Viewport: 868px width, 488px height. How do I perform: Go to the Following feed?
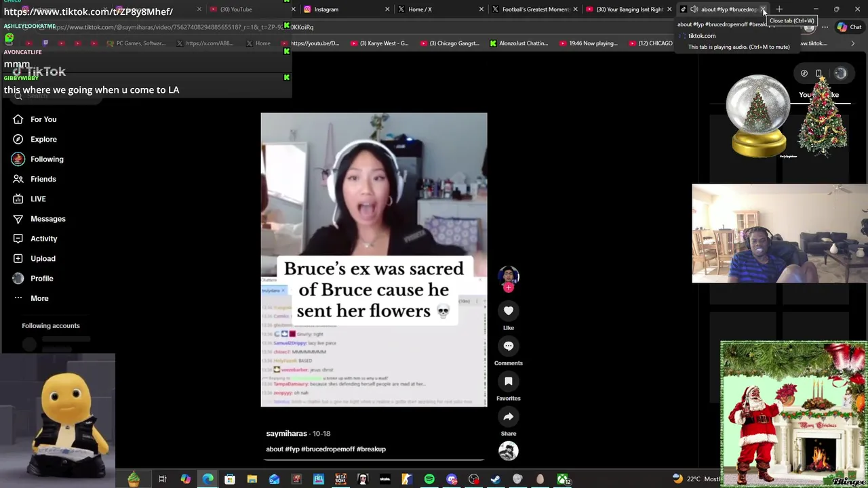point(37,159)
